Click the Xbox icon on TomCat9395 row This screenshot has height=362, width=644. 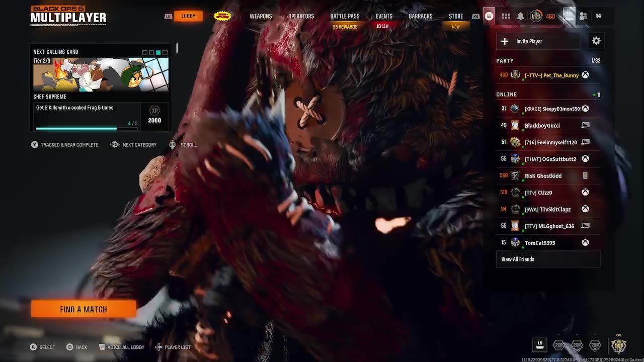click(x=585, y=242)
